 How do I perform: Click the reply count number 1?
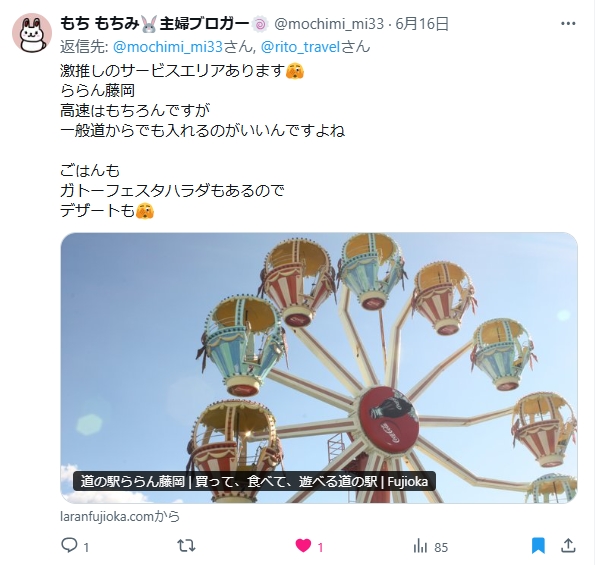click(x=86, y=548)
